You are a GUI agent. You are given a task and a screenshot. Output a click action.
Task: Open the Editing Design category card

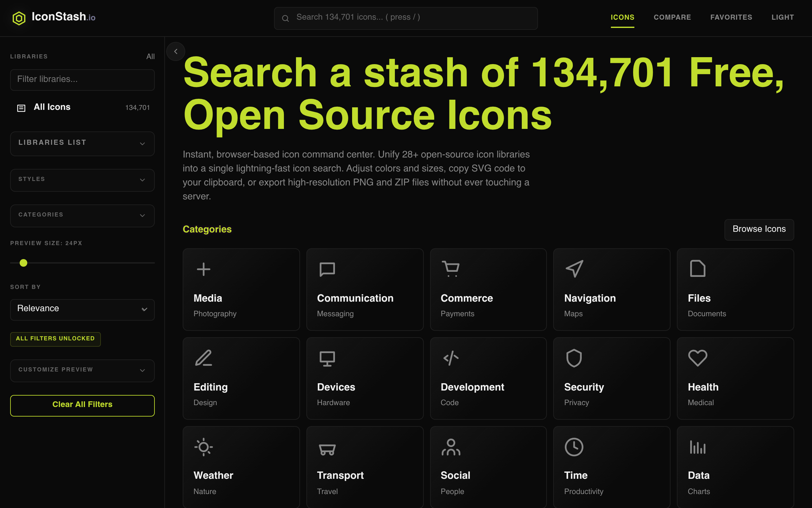point(241,378)
